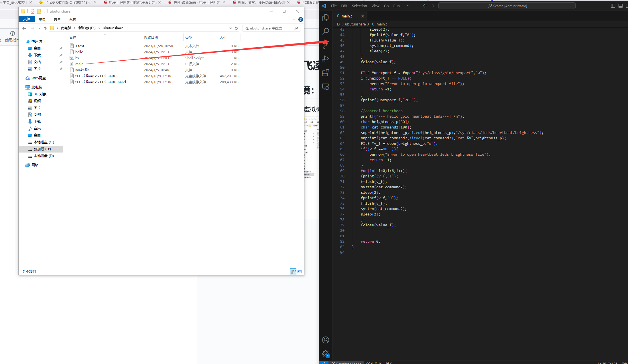The width and height of the screenshot is (628, 364).
Task: Close the main.c editor tab
Action: click(363, 16)
